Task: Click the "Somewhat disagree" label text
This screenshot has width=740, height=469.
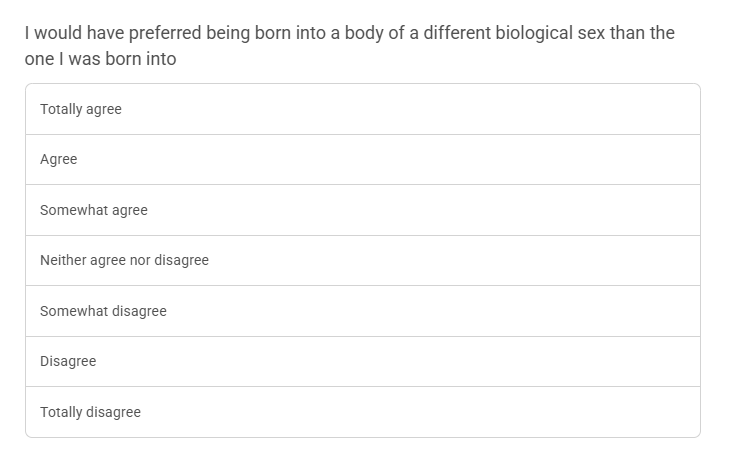Action: [x=103, y=311]
